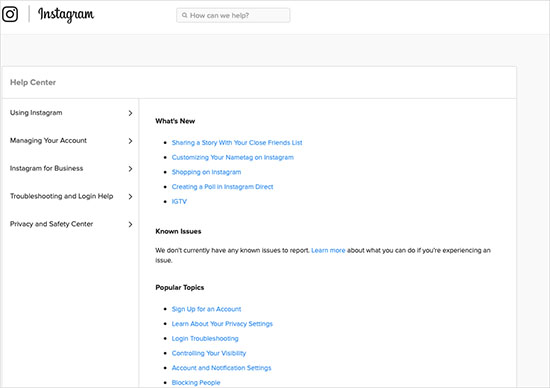
Task: Open Sharing a Story With Close Friends link
Action: [237, 142]
